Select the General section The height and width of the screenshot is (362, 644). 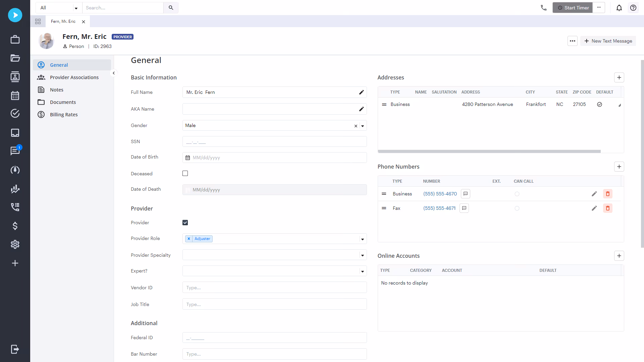72,65
